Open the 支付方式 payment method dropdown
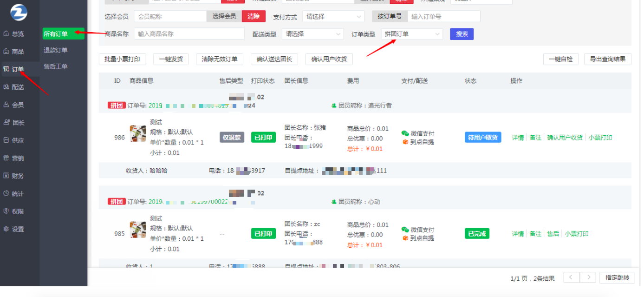The image size is (644, 297). click(333, 16)
